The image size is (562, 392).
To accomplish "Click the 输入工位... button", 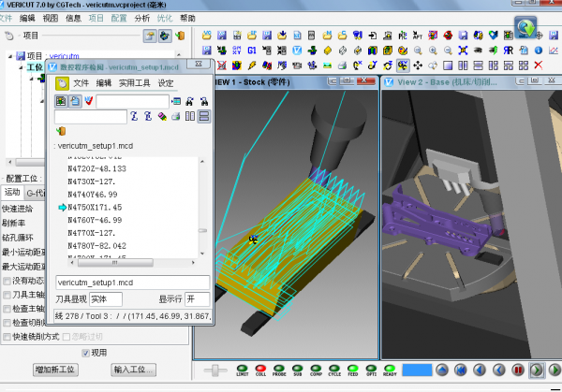I will 133,370.
